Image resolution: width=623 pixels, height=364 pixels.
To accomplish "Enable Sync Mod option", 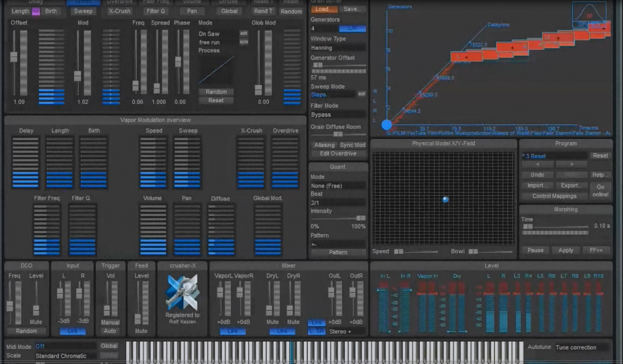I will tap(352, 145).
